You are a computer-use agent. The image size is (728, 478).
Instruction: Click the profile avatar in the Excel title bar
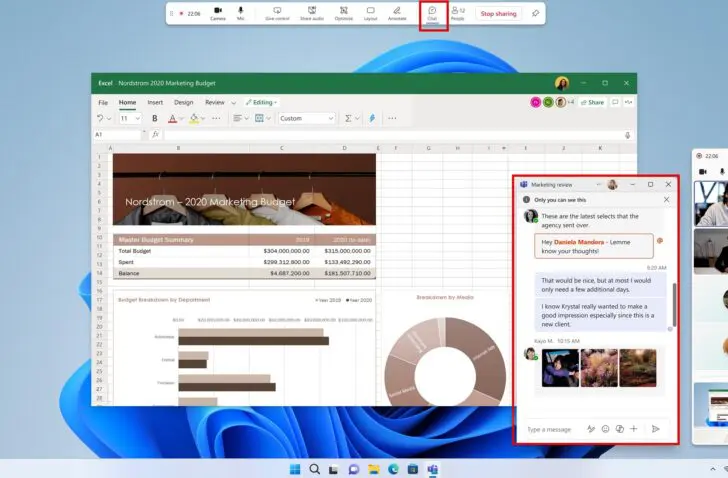click(x=562, y=83)
